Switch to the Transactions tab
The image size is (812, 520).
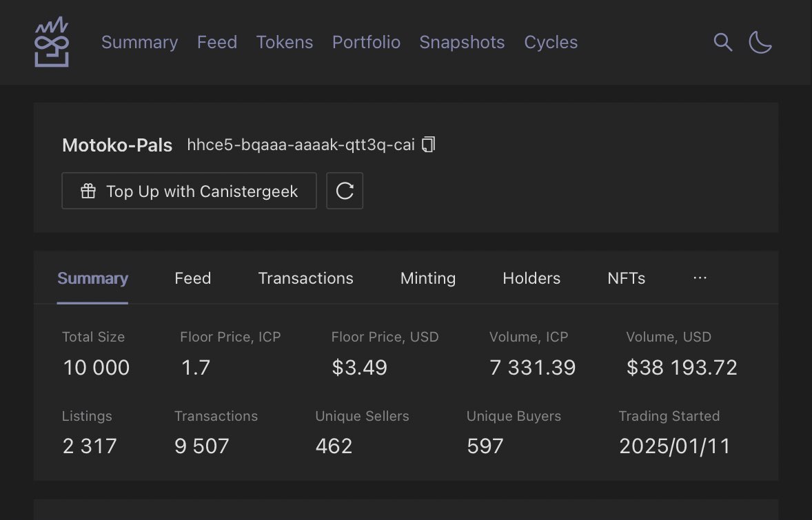coord(305,278)
